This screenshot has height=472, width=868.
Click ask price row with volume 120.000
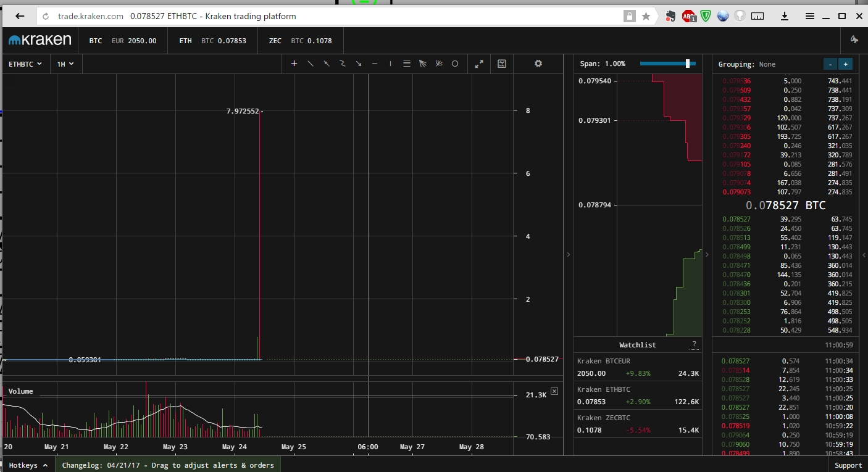tap(787, 118)
